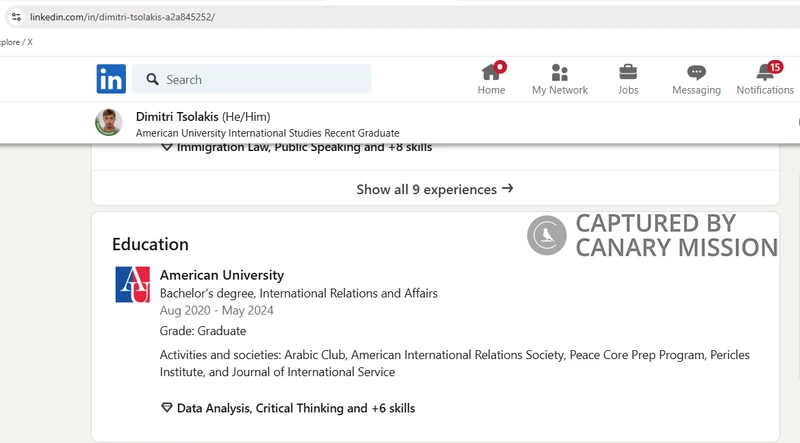Click the diamond skills icon beside Immigration Law
Image resolution: width=800 pixels, height=443 pixels.
[167, 147]
